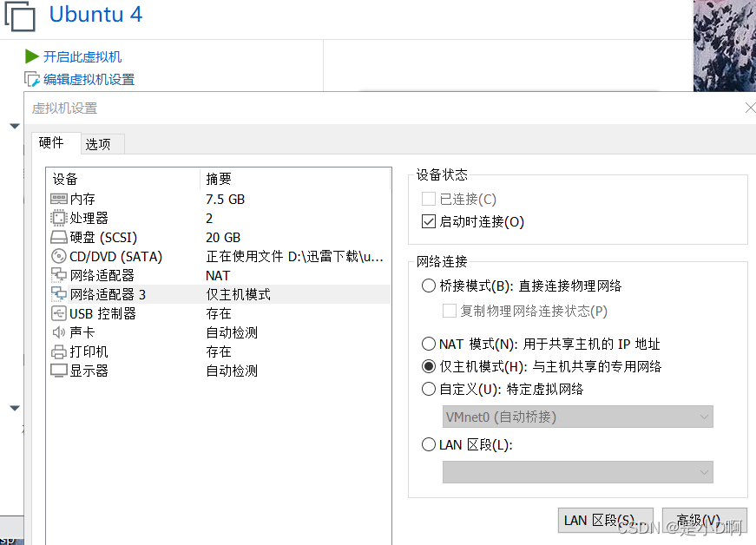Click the Ubuntu 4 title text
756x545 pixels.
[x=96, y=14]
